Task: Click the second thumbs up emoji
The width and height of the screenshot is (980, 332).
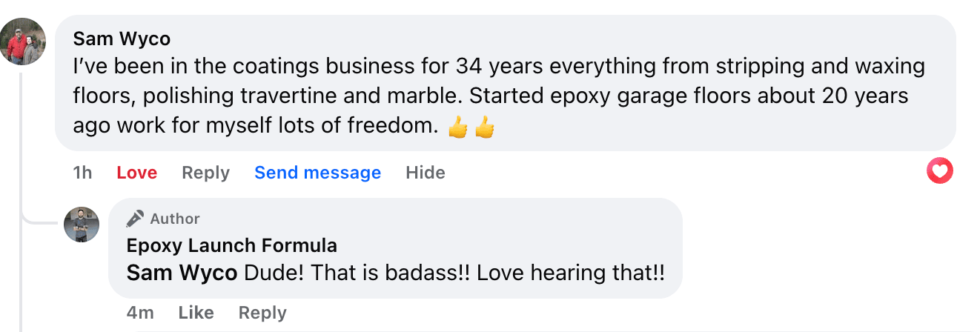Action: 484,127
